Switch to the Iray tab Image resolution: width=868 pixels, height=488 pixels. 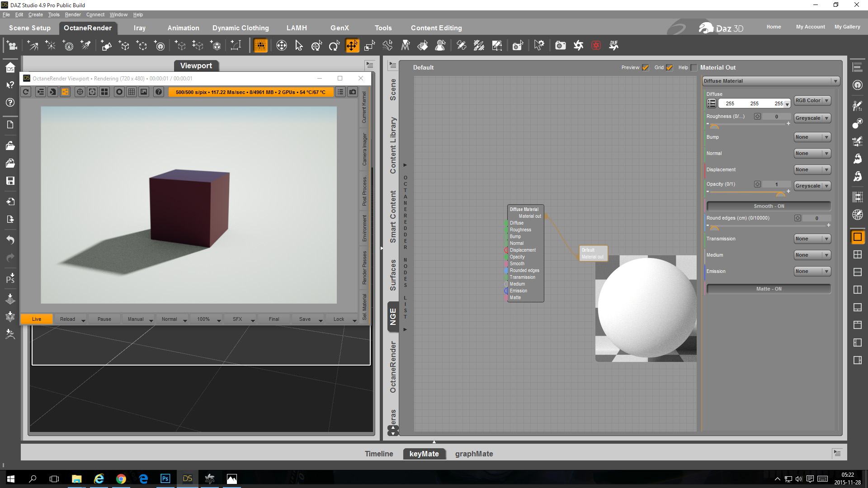coord(139,28)
